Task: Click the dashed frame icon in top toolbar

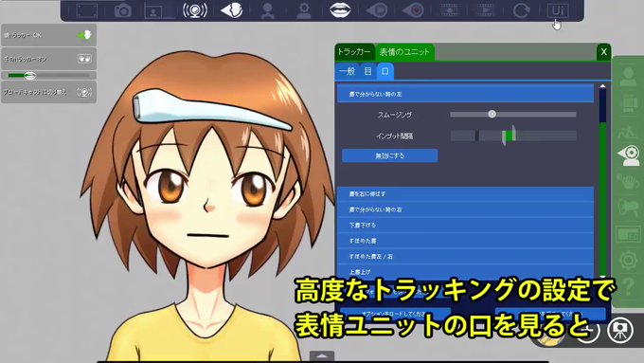Action: point(87,10)
